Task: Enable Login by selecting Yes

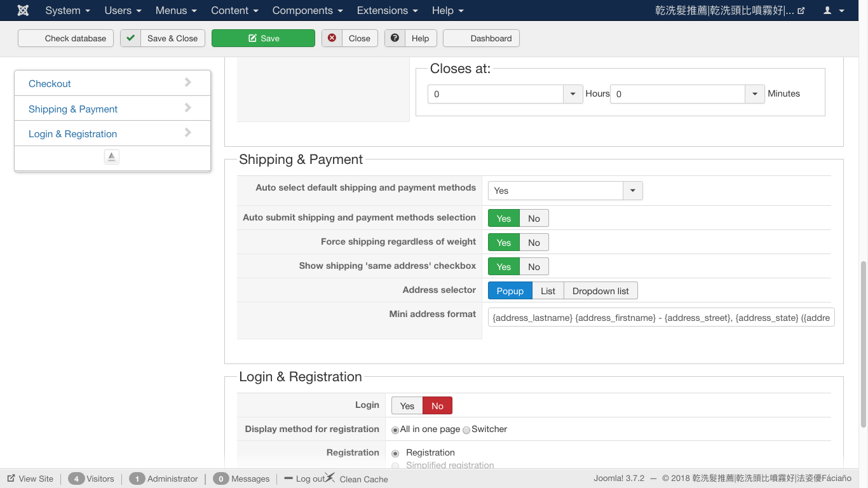Action: (407, 406)
